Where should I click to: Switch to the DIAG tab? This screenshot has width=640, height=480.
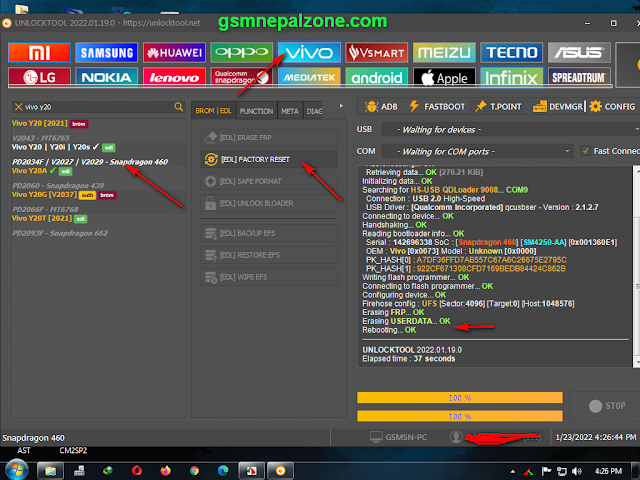[x=313, y=111]
